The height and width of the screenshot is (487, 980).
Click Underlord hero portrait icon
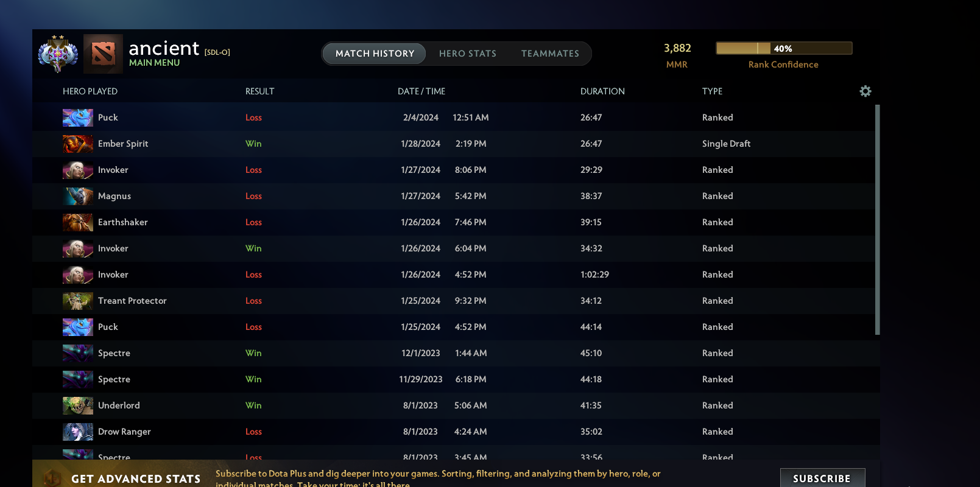(78, 406)
